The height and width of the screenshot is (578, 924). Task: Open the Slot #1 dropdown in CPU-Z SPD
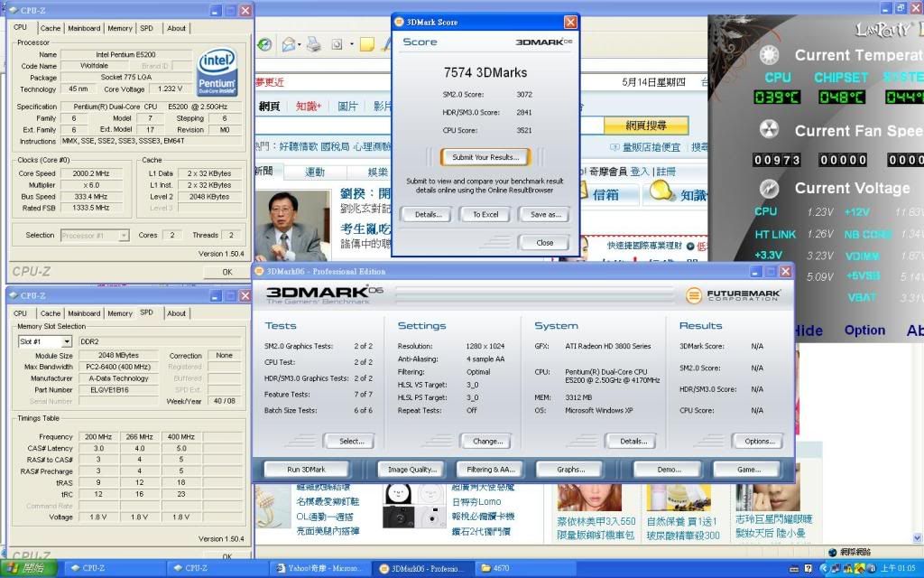67,341
